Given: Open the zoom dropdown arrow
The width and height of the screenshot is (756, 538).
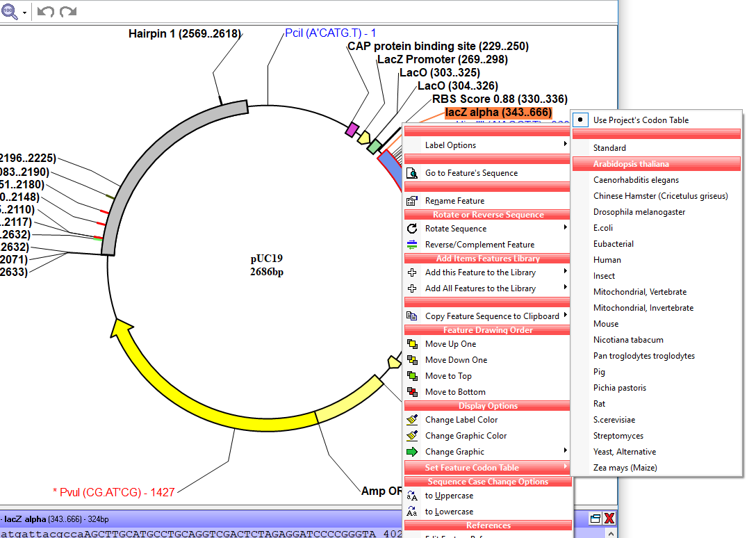Looking at the screenshot, I should pos(25,13).
